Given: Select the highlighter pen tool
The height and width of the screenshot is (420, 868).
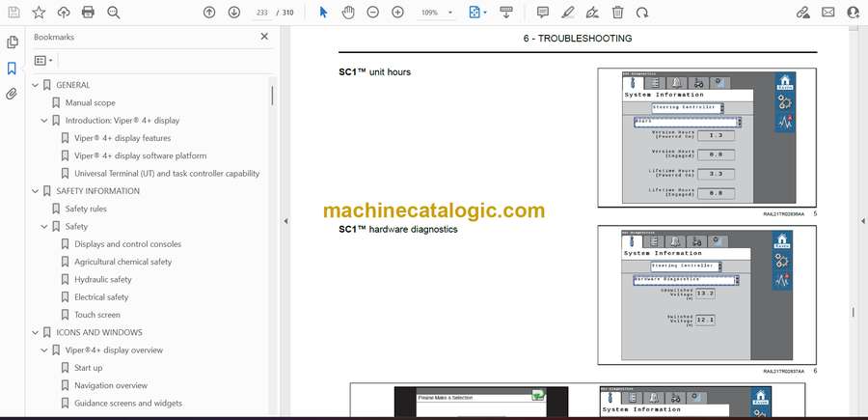Looking at the screenshot, I should pyautogui.click(x=568, y=13).
